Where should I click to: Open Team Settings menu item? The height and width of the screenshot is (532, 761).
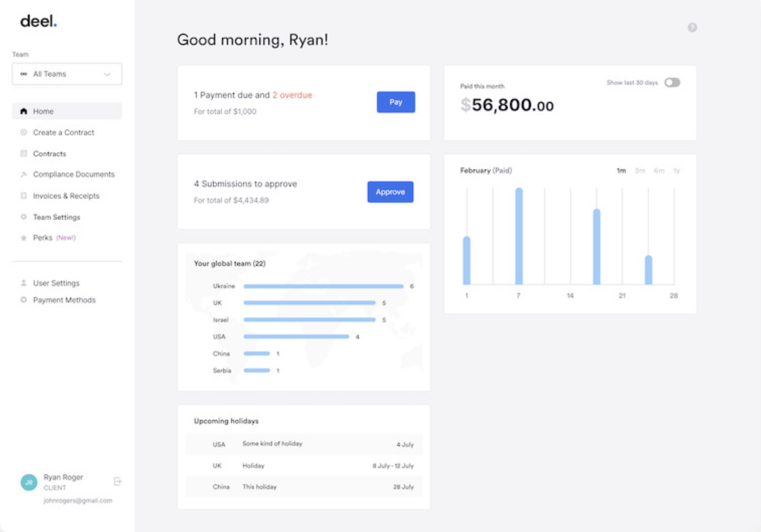click(56, 217)
